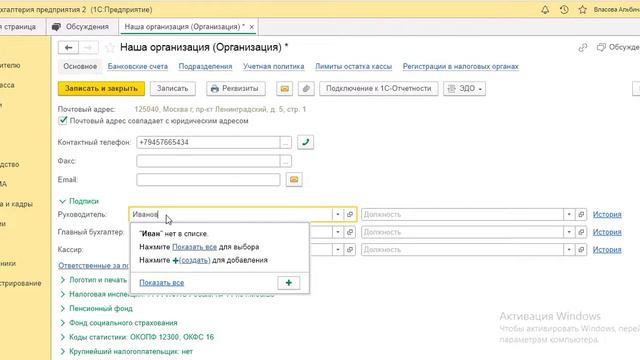Screen dimensions: 640x360
Task: Get the link via the chain icon
Action: (582, 48)
